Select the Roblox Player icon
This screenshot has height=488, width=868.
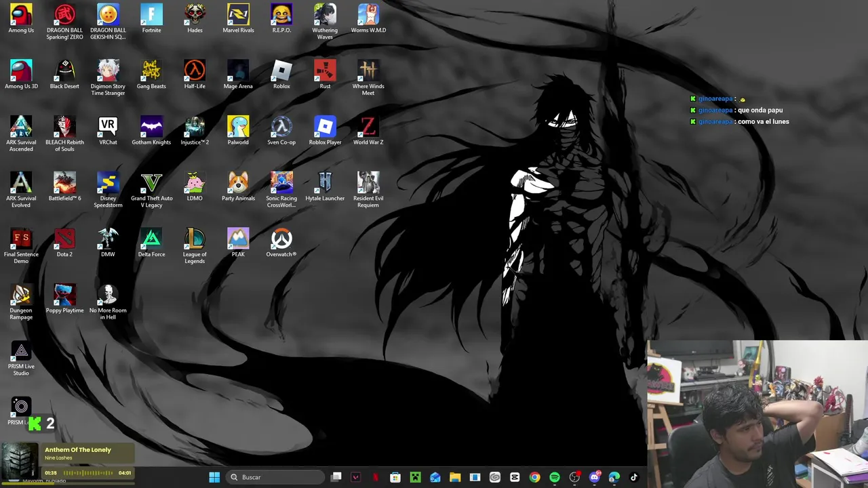click(325, 131)
